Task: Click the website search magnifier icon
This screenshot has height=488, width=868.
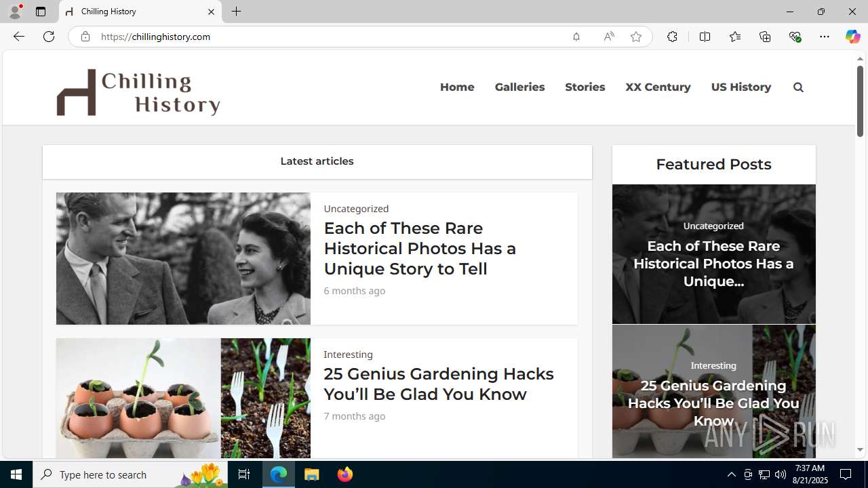Action: coord(798,87)
